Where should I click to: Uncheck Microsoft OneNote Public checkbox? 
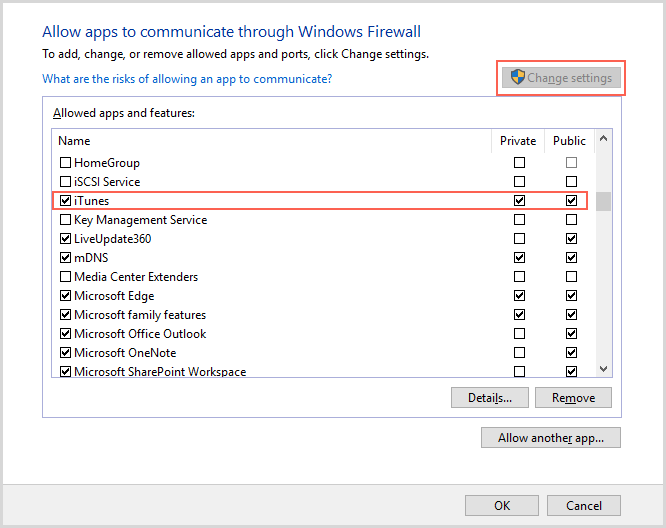coord(571,353)
